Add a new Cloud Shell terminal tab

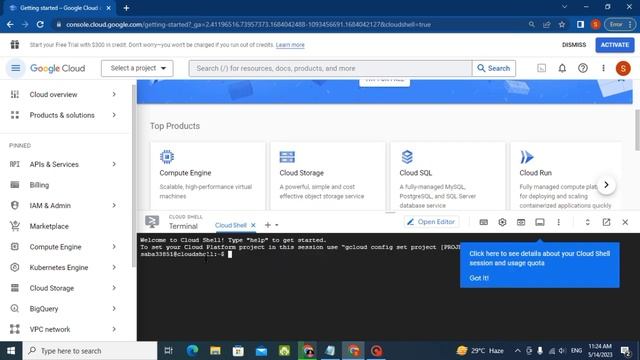tap(268, 225)
